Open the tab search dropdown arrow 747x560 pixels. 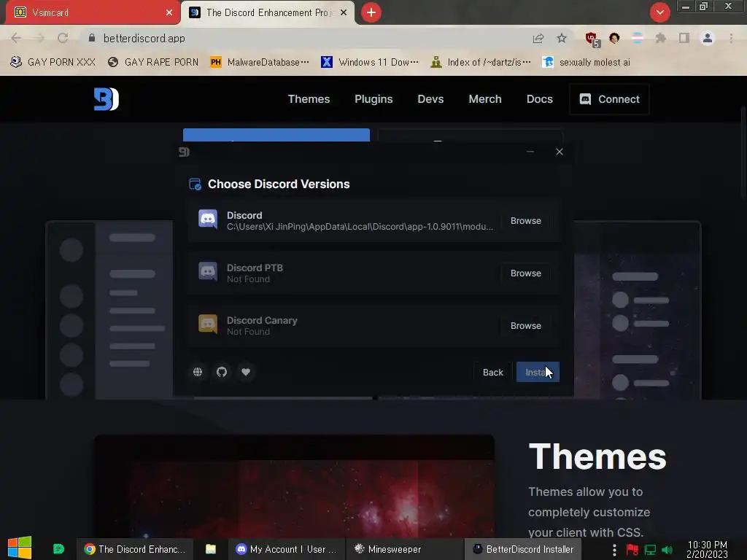(x=659, y=12)
